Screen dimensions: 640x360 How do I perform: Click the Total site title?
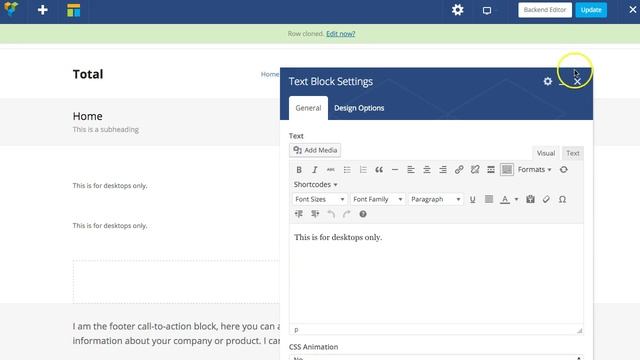point(88,74)
